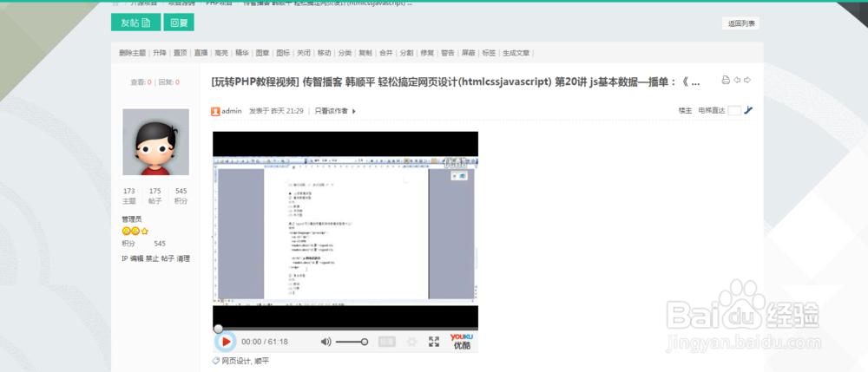
Task: Choose 警告 in moderation bar
Action: coord(447,53)
